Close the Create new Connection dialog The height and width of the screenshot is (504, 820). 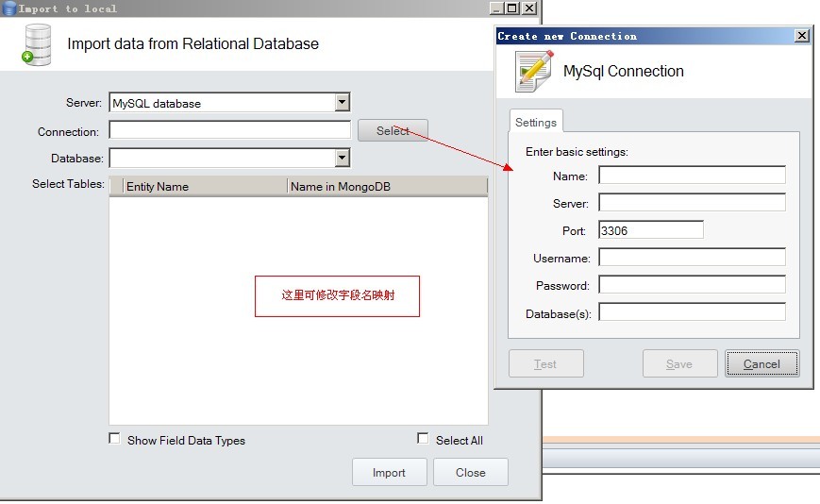coord(802,36)
